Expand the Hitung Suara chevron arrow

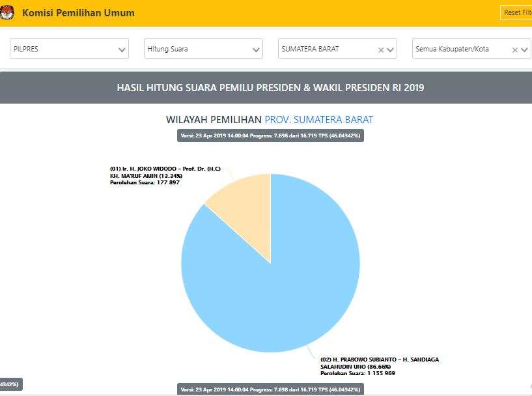(x=256, y=50)
